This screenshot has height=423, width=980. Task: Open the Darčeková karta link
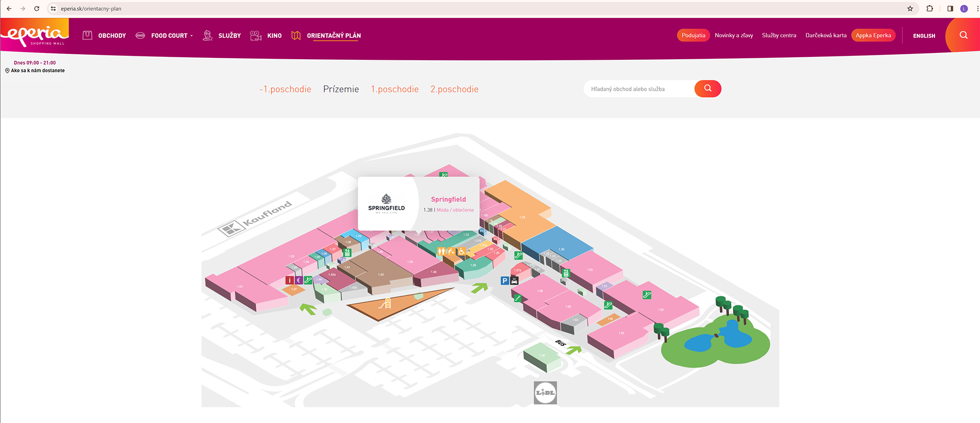pyautogui.click(x=826, y=35)
